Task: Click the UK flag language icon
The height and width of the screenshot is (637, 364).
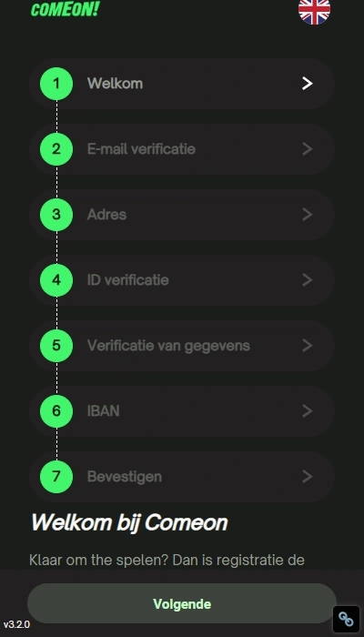Action: (314, 10)
